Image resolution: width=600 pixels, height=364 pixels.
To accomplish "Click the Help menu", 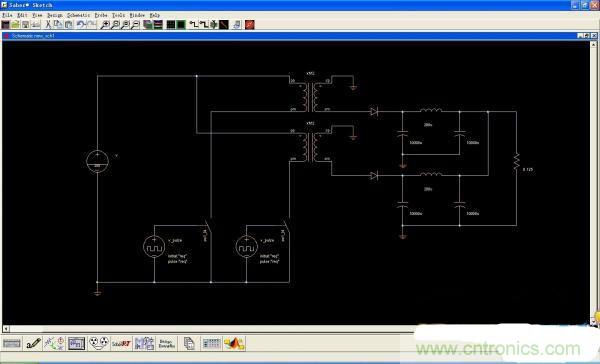I will [155, 15].
